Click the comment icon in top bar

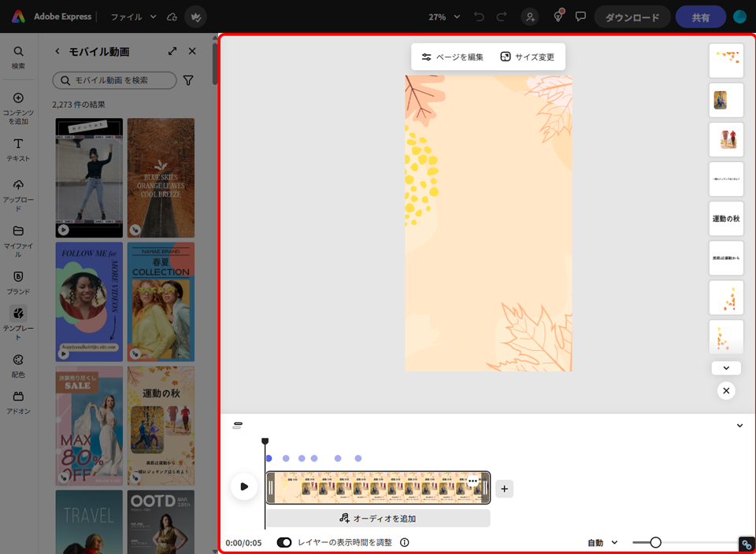tap(581, 17)
